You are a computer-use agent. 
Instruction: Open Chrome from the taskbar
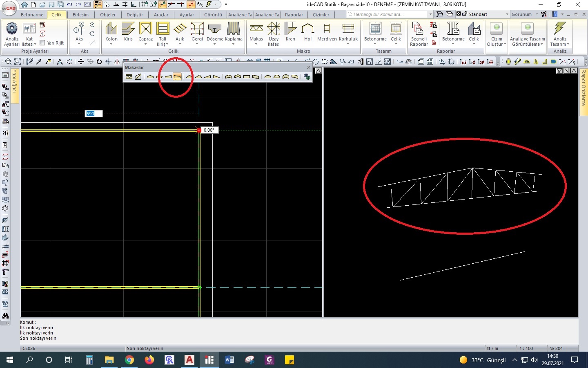point(129,360)
